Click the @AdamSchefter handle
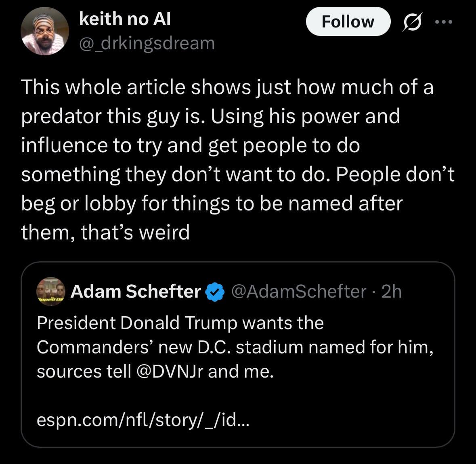 point(298,291)
